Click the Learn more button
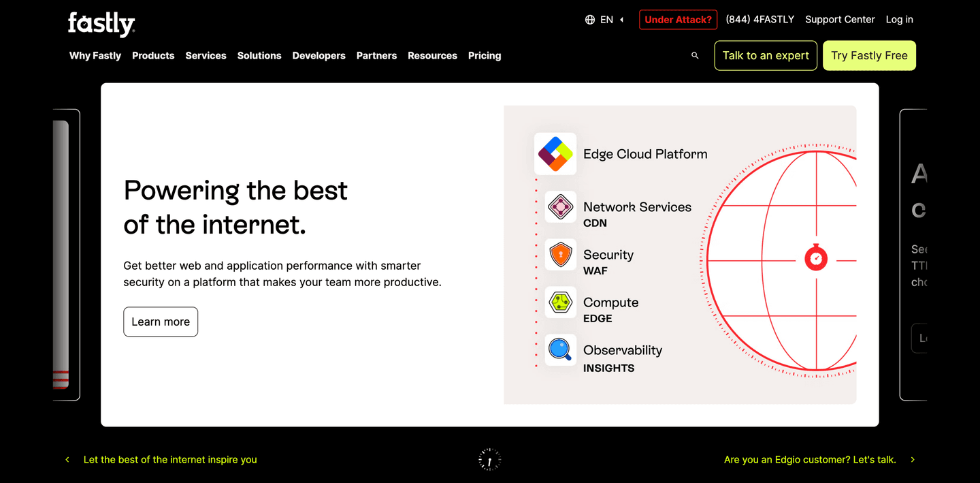Screen dimensions: 980x483 (161, 322)
